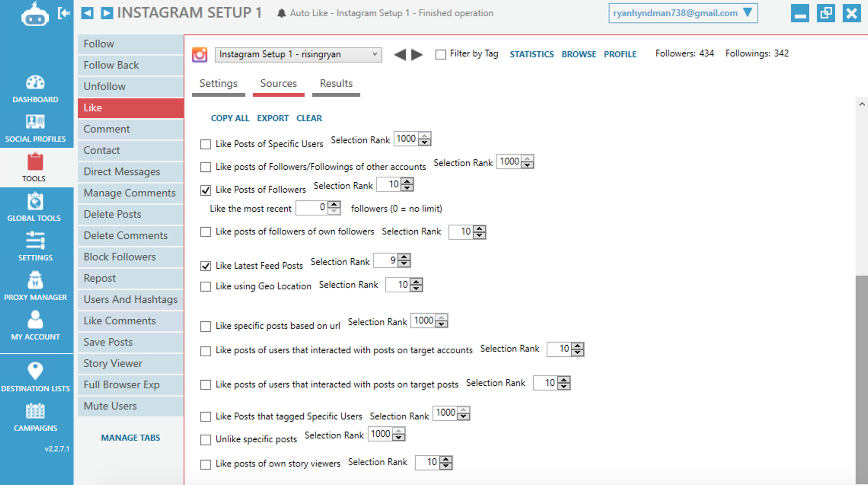Open STATISTICS link
Viewport: 868px width, 485px height.
(531, 54)
